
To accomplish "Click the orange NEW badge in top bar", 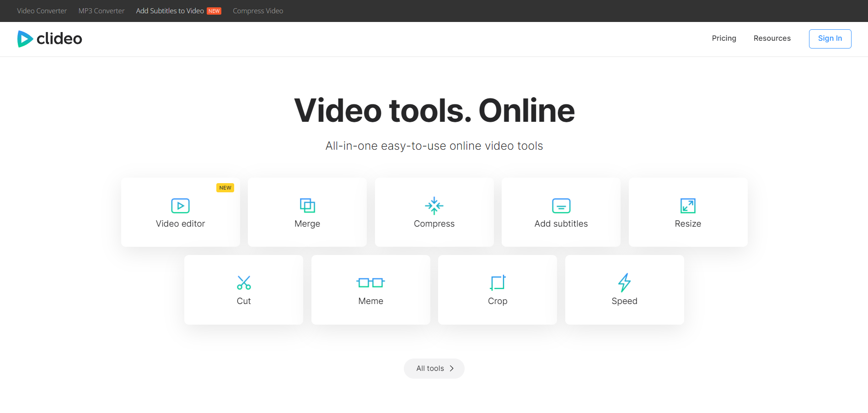I will [x=214, y=11].
